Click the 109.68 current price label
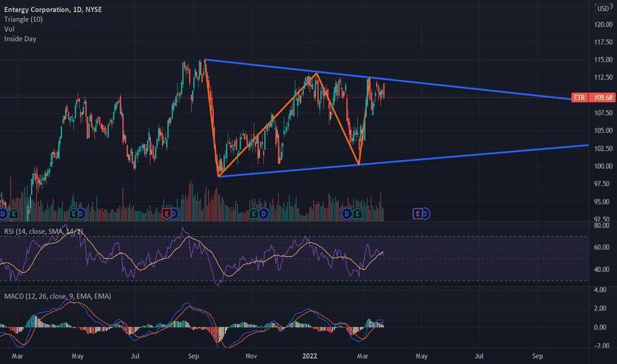The image size is (617, 364). pos(602,97)
